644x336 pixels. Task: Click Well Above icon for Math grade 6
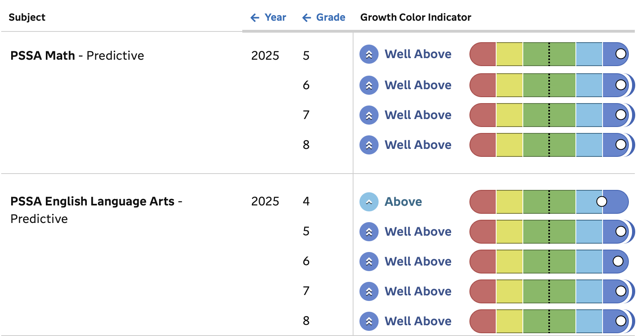[x=369, y=85]
